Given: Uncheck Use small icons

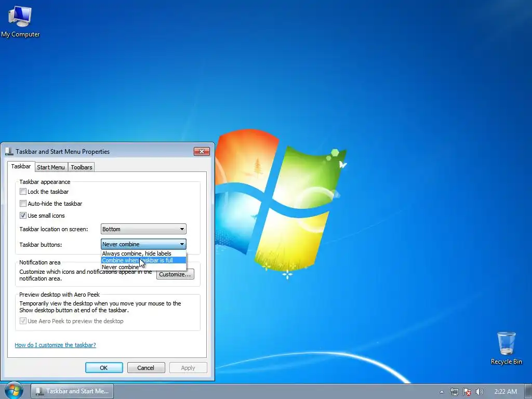Looking at the screenshot, I should tap(23, 216).
